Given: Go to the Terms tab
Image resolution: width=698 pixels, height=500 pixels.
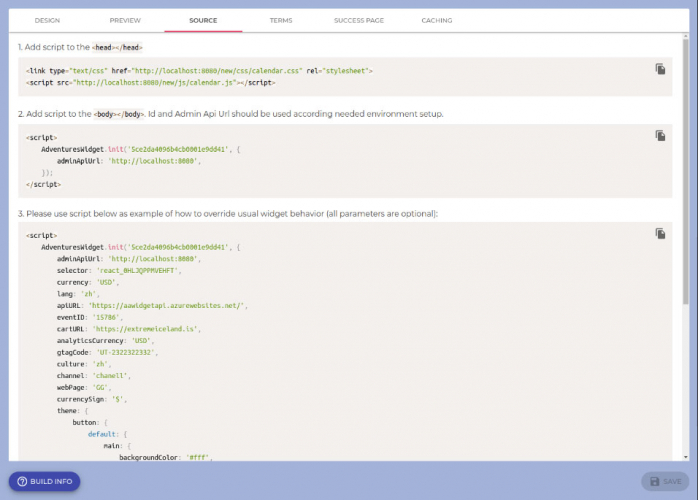Looking at the screenshot, I should pos(281,20).
